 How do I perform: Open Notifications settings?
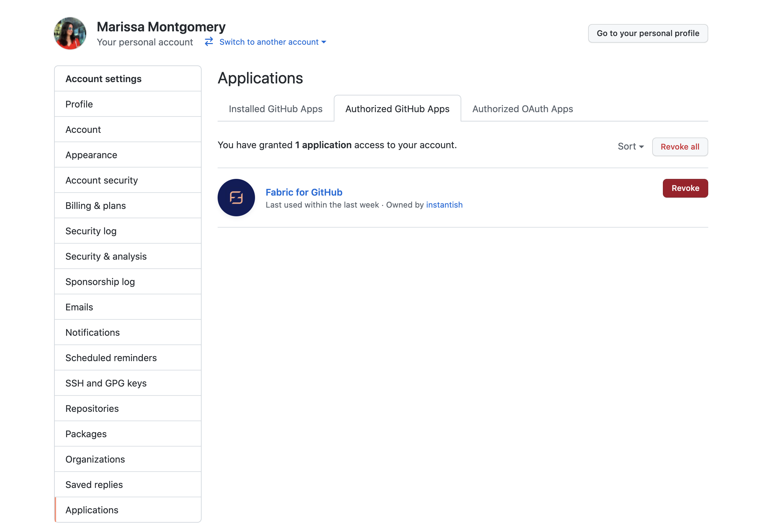[128, 332]
